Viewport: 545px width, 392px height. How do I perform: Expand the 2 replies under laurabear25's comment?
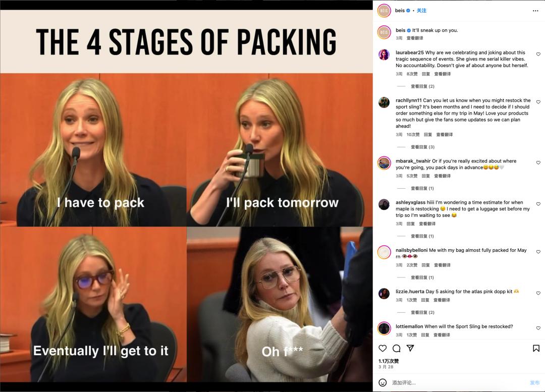pyautogui.click(x=422, y=86)
